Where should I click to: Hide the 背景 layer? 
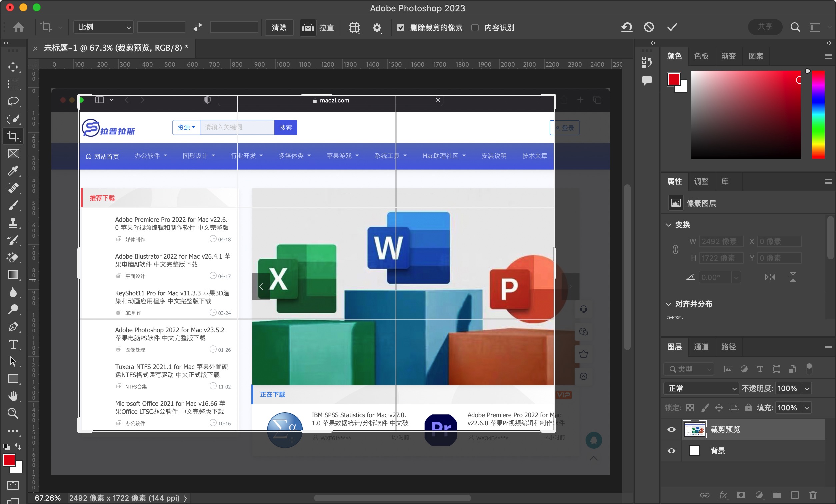[671, 451]
